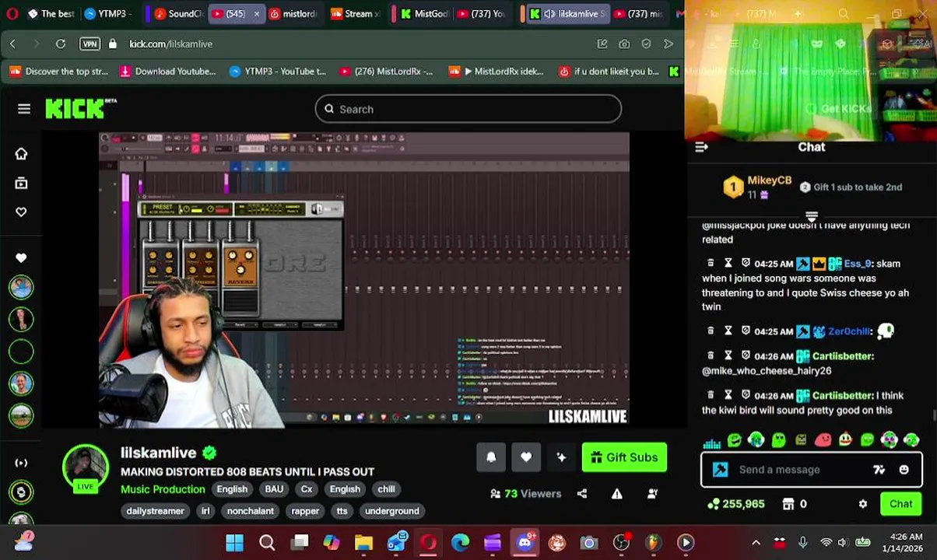Image resolution: width=937 pixels, height=560 pixels.
Task: Click the 73 Viewers count
Action: 525,493
